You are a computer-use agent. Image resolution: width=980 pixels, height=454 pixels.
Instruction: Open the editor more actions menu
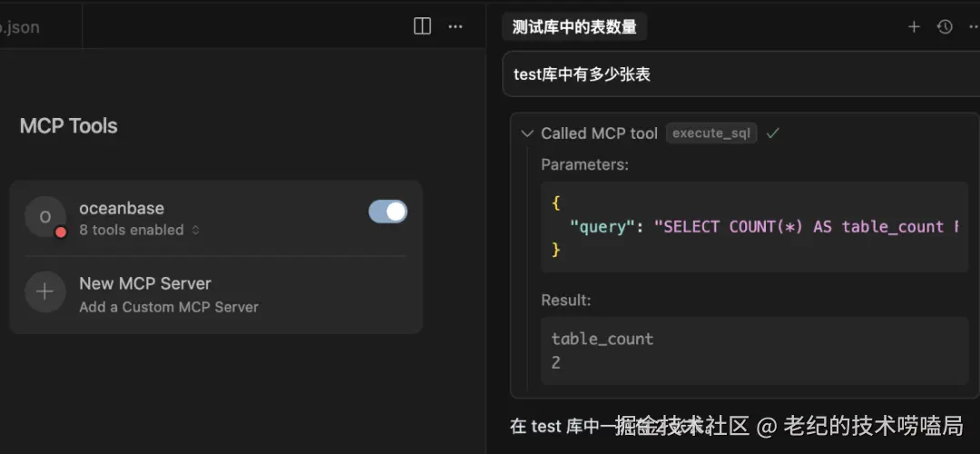pos(456,26)
